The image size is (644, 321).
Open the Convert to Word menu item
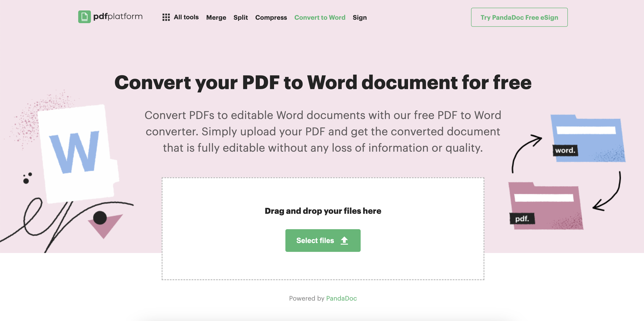(x=320, y=17)
